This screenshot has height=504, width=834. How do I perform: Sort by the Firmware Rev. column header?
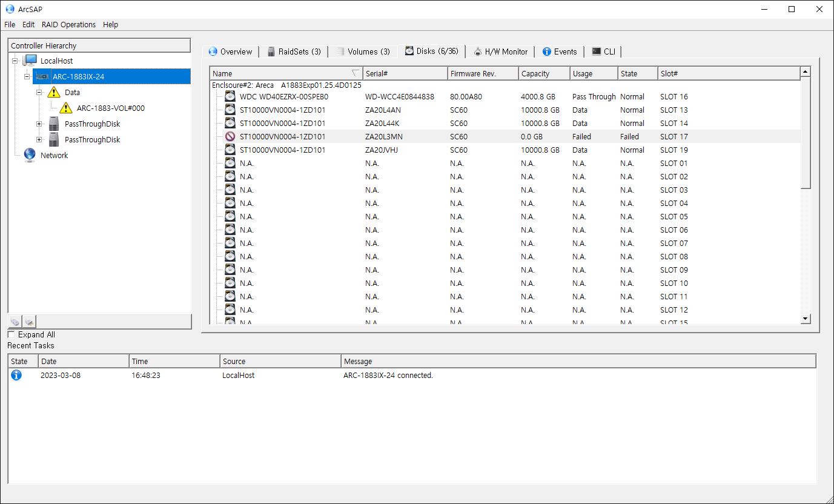pos(483,73)
